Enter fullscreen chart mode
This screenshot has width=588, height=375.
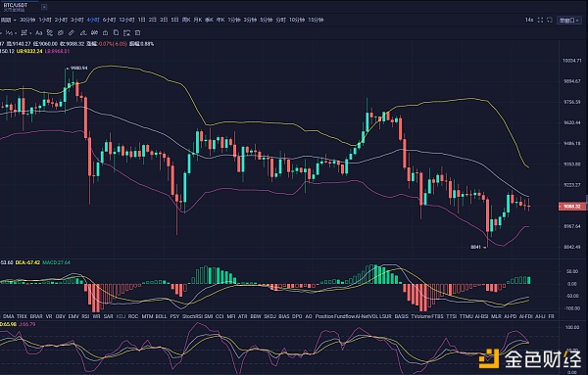point(540,20)
